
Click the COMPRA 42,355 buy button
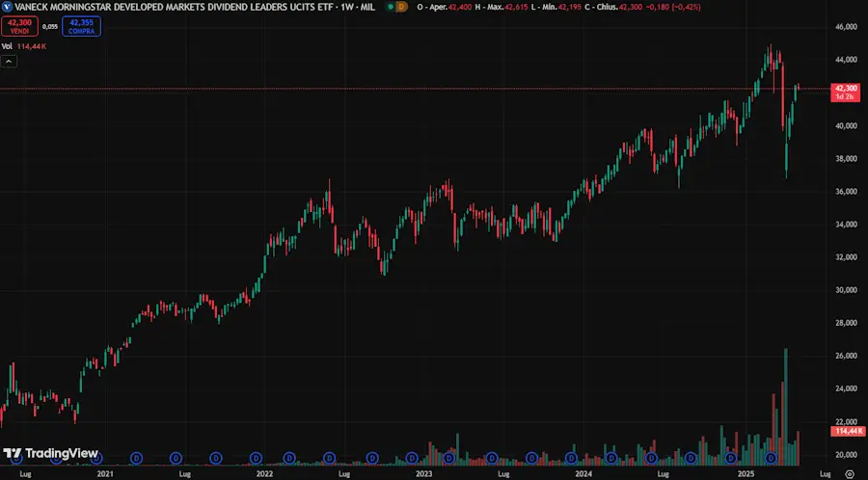(81, 26)
